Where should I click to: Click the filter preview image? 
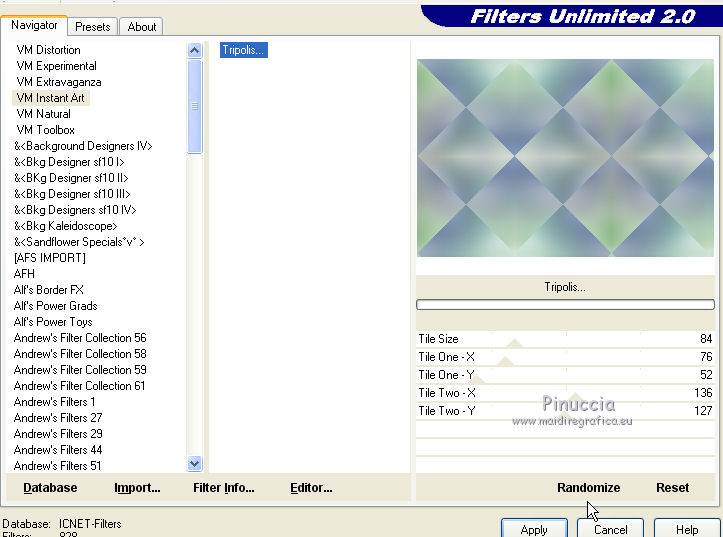pos(565,158)
